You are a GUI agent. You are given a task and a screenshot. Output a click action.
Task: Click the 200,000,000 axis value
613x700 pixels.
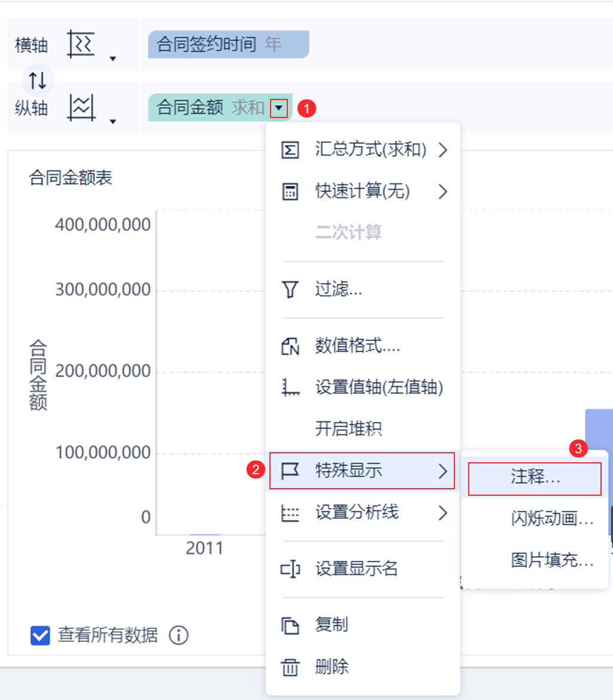(x=102, y=371)
